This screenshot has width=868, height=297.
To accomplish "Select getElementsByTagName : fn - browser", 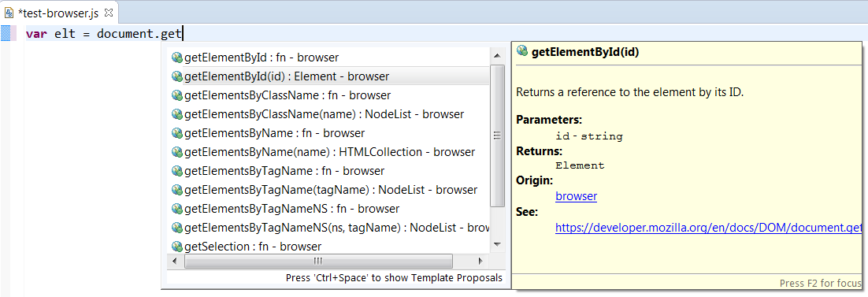I will click(328, 171).
